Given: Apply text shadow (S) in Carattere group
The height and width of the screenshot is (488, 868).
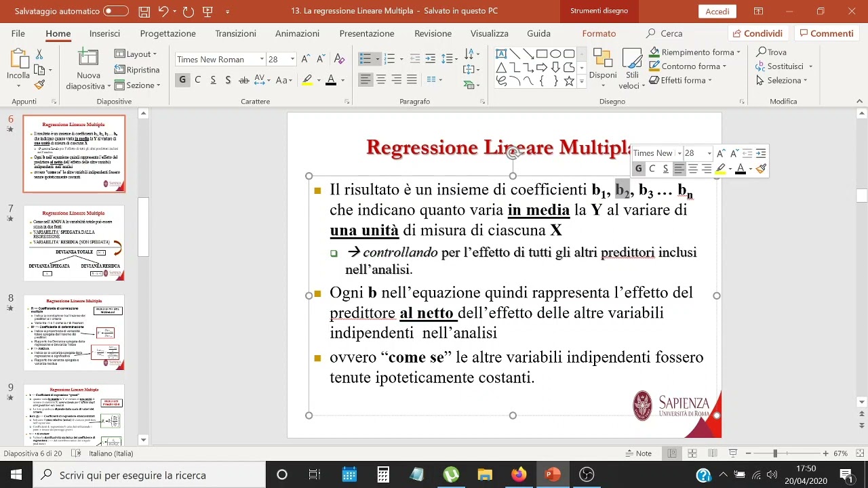Looking at the screenshot, I should coord(228,80).
